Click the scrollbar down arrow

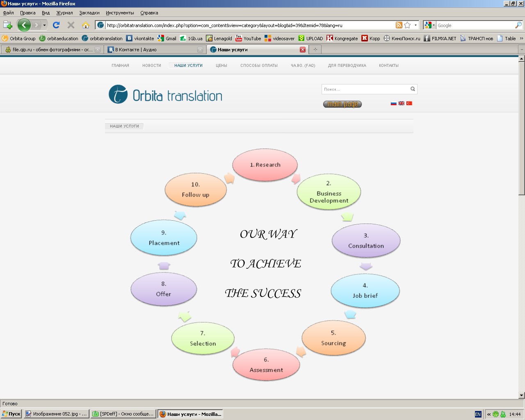pos(522,395)
